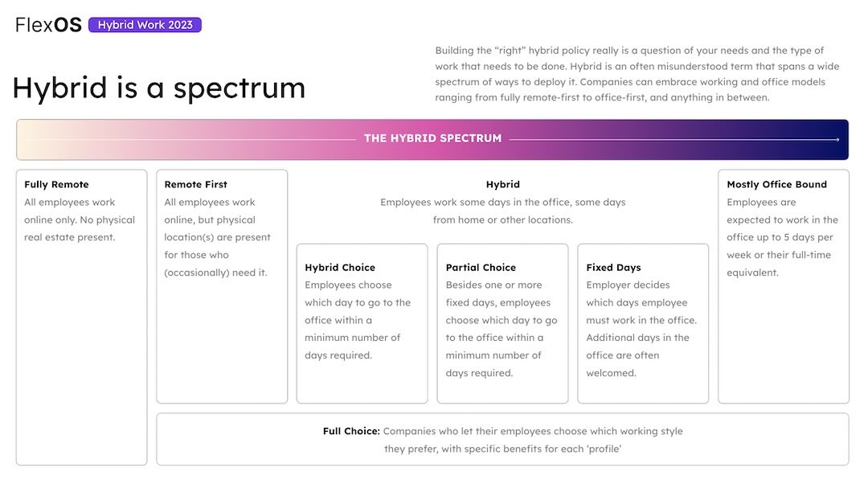The width and height of the screenshot is (868, 484).
Task: Click the Partial Choice heading
Action: 481,268
